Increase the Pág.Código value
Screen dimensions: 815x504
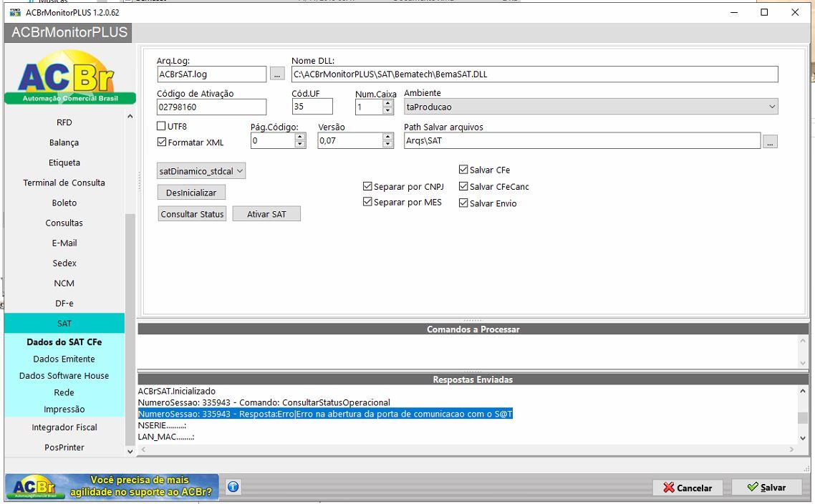(300, 137)
